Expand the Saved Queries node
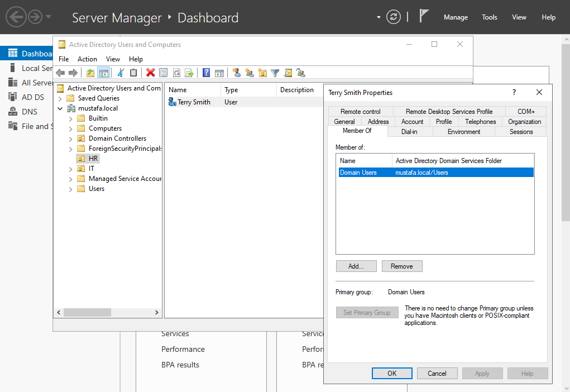Image resolution: width=570 pixels, height=392 pixels. (60, 98)
